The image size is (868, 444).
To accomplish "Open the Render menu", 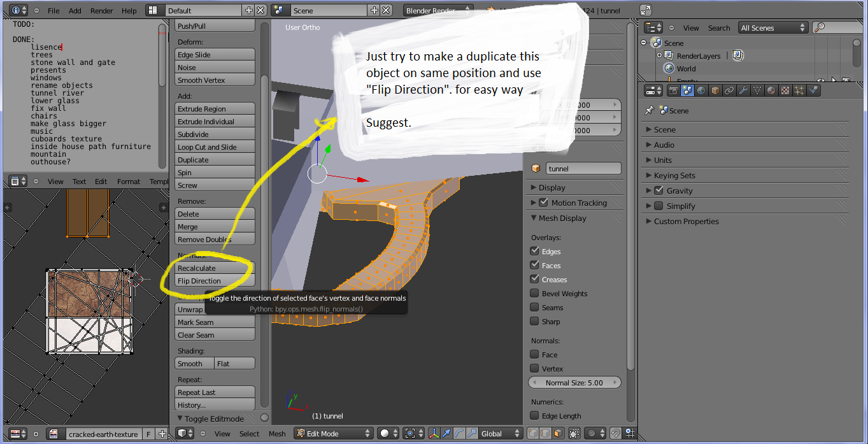I will coord(101,10).
